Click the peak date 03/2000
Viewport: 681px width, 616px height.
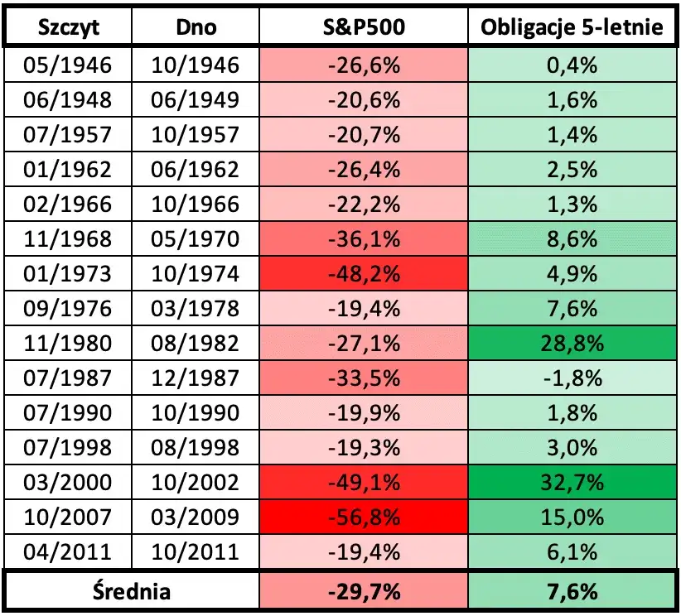(x=69, y=484)
